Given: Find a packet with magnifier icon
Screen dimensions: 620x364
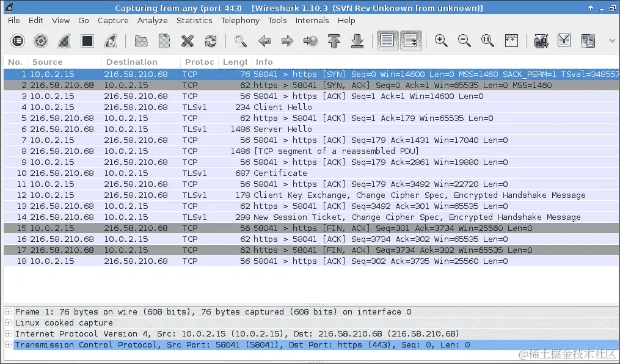Looking at the screenshot, I should 241,41.
